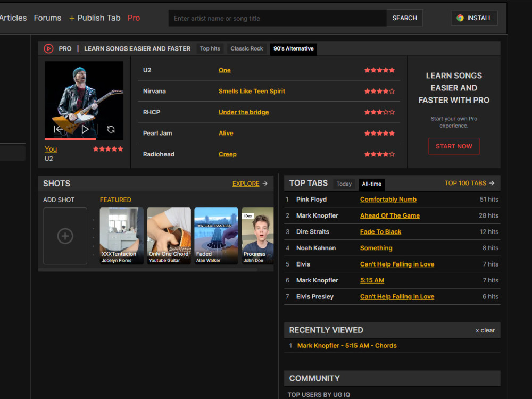Switch Top Tabs to Today
The width and height of the screenshot is (532, 399).
point(344,184)
